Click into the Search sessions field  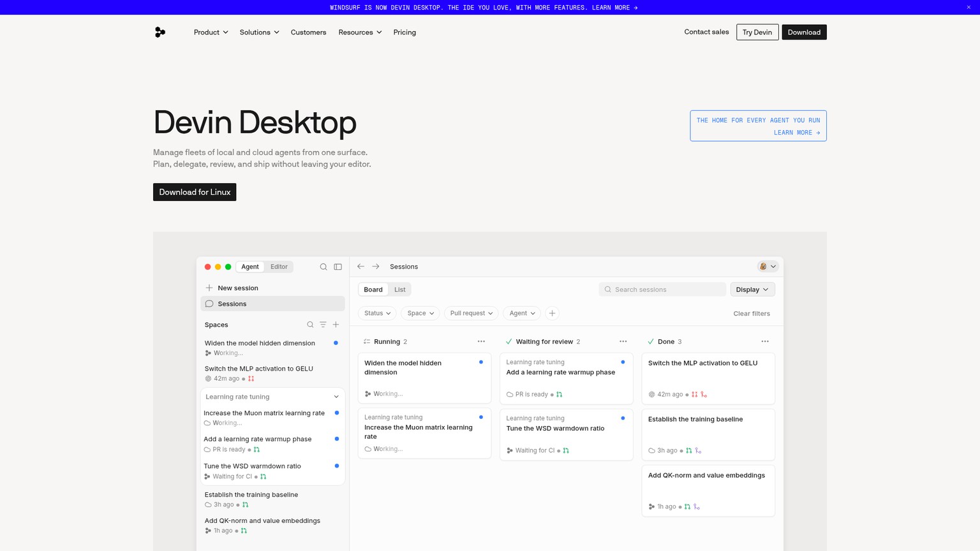tap(662, 290)
